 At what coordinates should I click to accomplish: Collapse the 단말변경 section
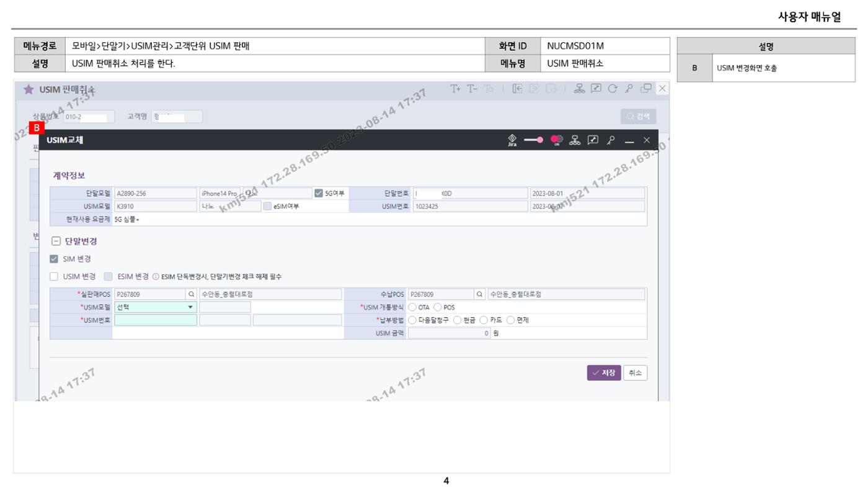tap(56, 241)
